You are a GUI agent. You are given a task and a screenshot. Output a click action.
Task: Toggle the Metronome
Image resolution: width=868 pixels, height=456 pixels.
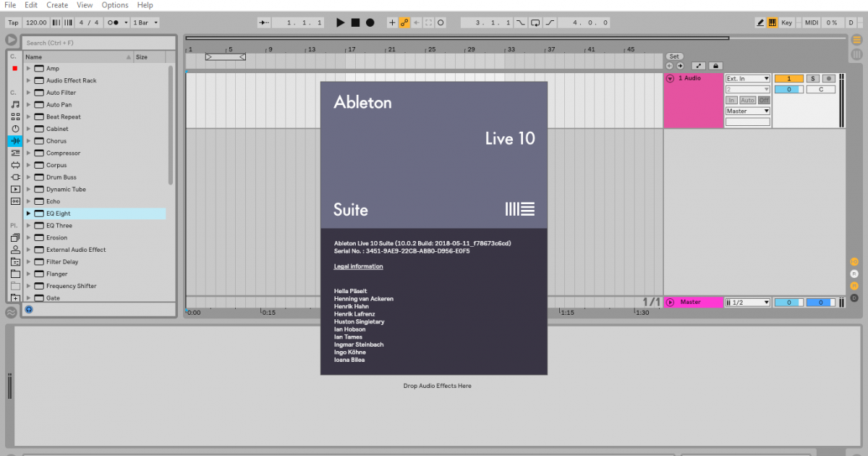(114, 22)
